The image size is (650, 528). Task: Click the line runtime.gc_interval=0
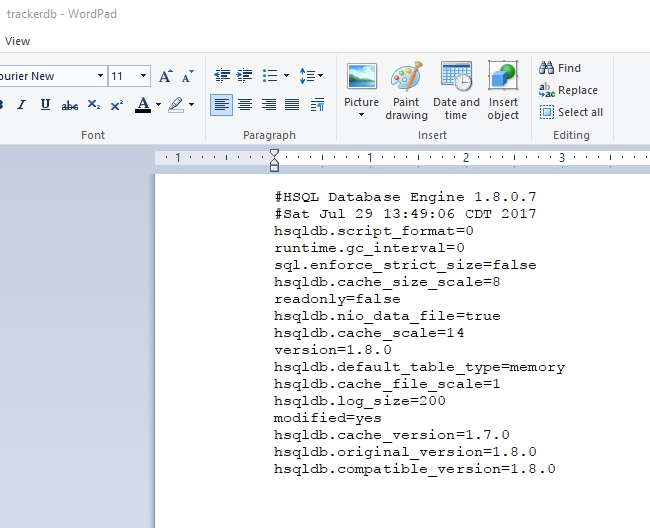[369, 248]
